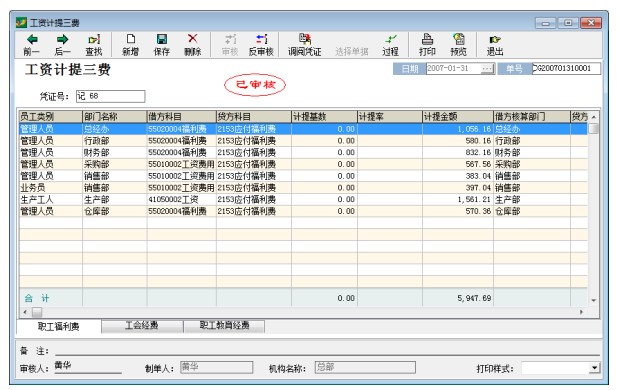The image size is (617, 390).
Task: Create a new record with 新增
Action: tap(130, 45)
